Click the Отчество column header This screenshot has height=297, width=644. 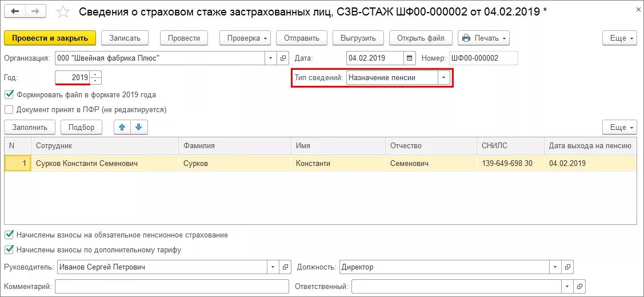(x=431, y=145)
